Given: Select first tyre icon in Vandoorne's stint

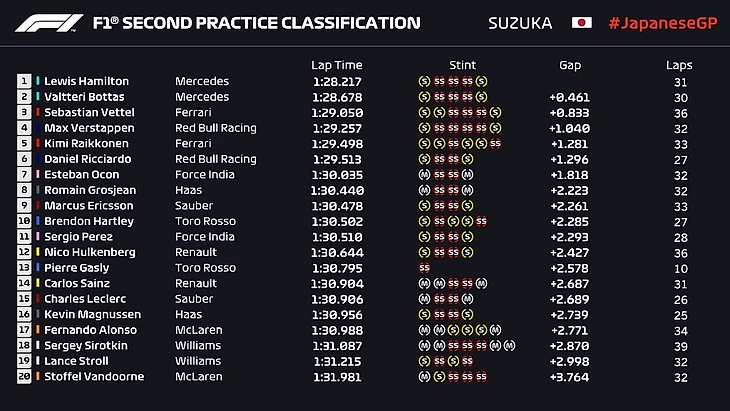Looking at the screenshot, I should point(425,376).
